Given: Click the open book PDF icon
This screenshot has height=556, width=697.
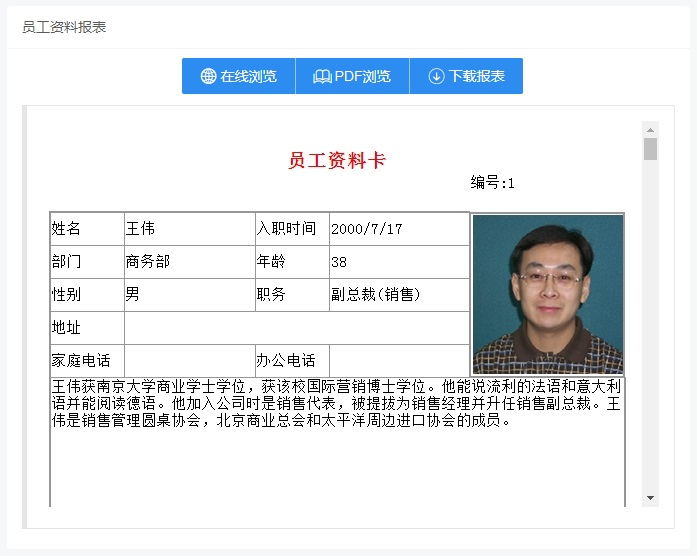Looking at the screenshot, I should pos(322,76).
